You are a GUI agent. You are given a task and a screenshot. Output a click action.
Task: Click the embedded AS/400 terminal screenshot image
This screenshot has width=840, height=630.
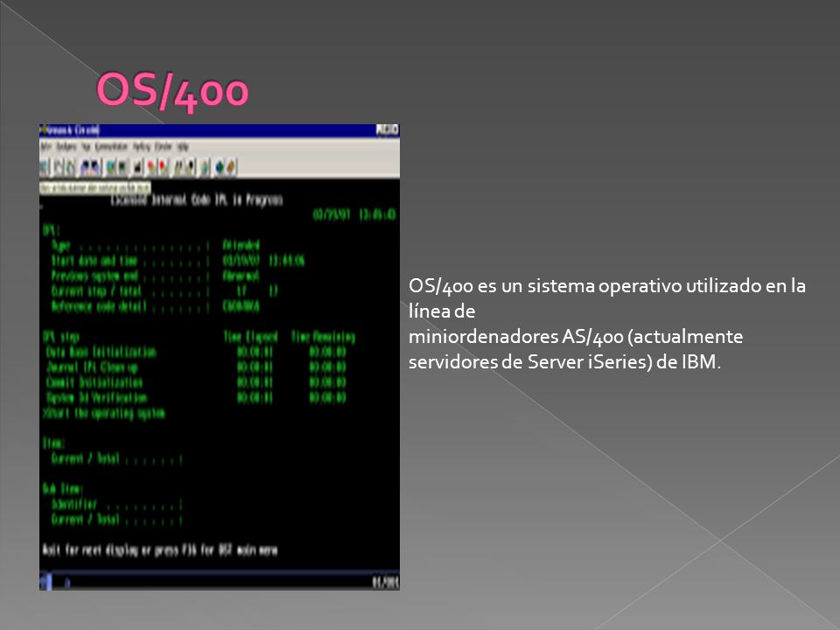tap(219, 357)
